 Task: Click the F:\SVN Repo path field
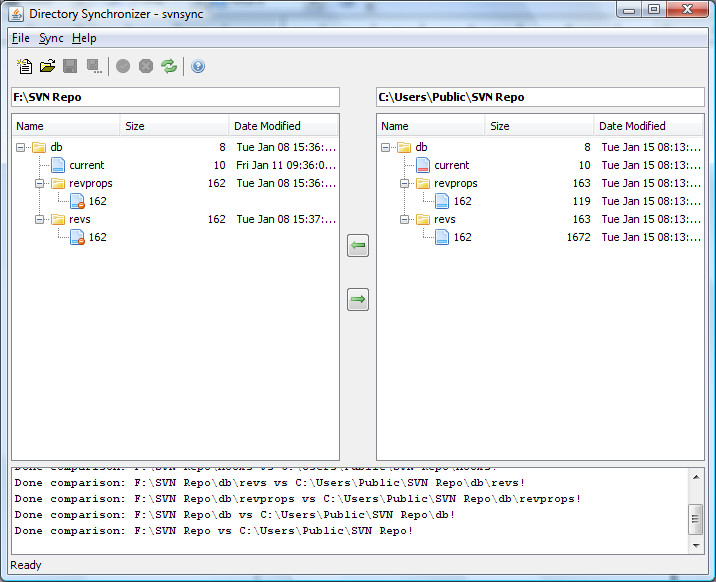[175, 97]
